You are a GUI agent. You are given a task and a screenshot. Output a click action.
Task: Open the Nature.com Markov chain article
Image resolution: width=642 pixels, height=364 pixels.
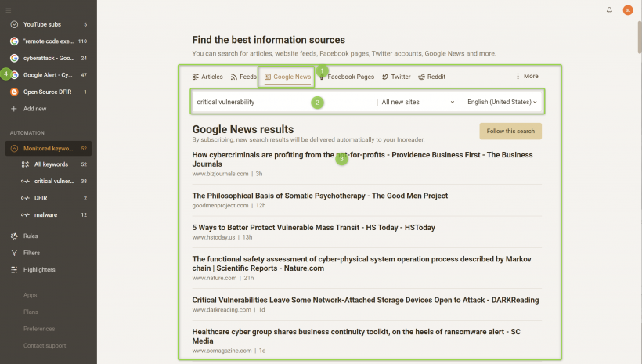point(362,264)
